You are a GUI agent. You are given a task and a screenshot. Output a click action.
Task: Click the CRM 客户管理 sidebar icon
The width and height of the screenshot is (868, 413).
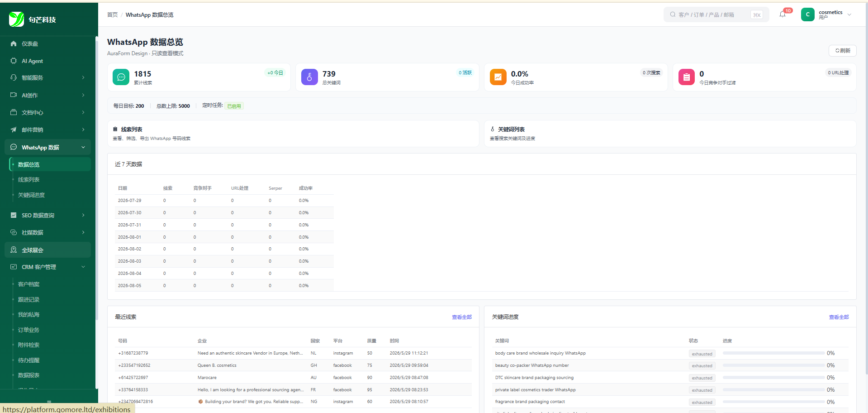[14, 267]
